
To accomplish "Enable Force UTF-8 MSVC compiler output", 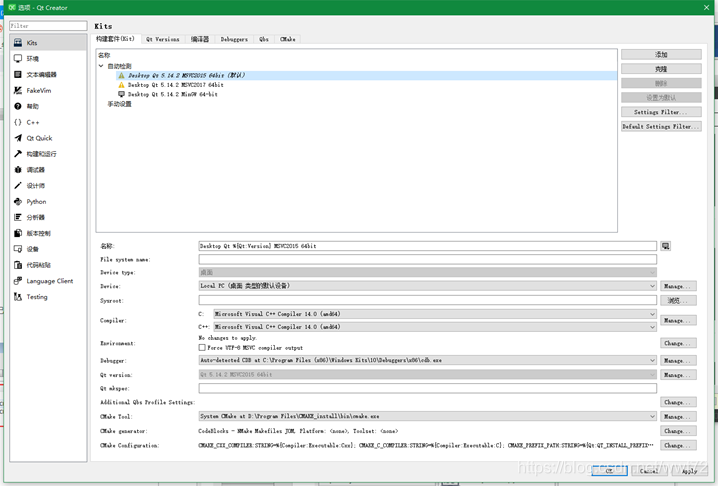I will click(202, 348).
